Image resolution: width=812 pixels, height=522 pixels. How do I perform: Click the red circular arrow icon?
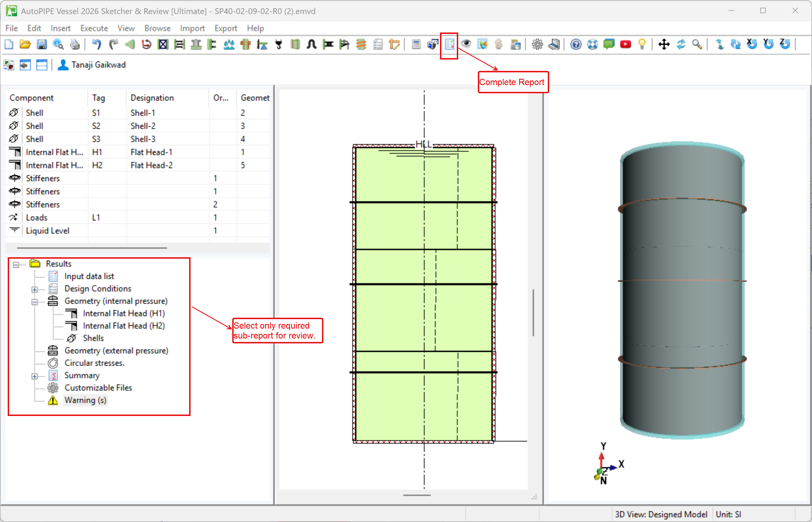coord(146,44)
